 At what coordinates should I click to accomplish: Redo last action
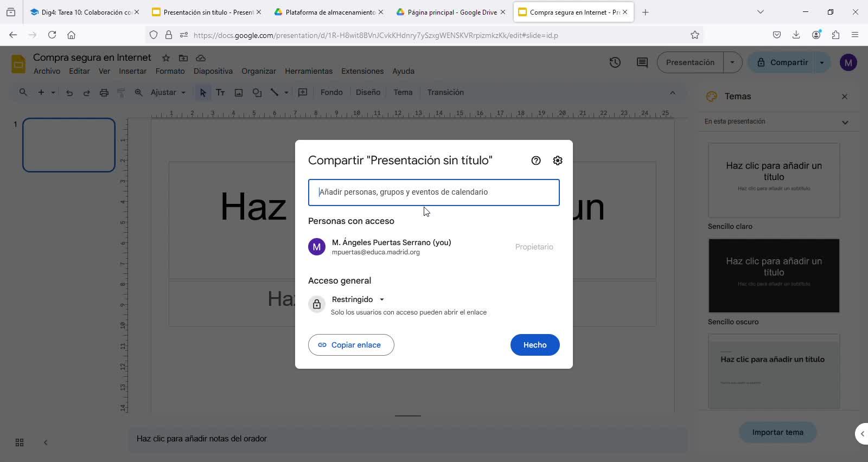86,93
